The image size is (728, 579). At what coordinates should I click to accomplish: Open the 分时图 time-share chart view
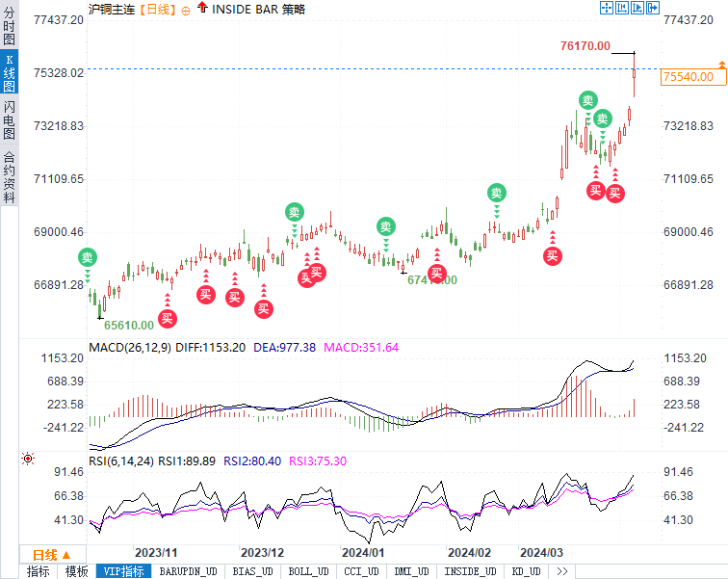[9, 26]
